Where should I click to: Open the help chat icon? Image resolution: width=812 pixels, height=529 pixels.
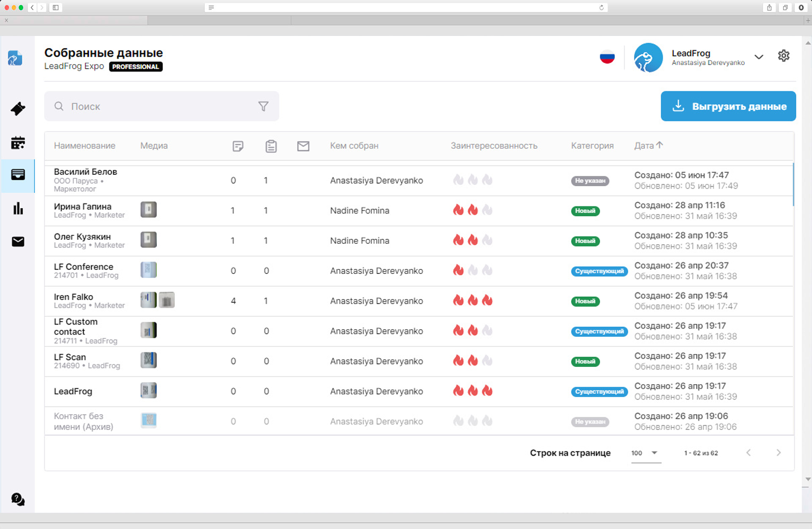pos(18,499)
